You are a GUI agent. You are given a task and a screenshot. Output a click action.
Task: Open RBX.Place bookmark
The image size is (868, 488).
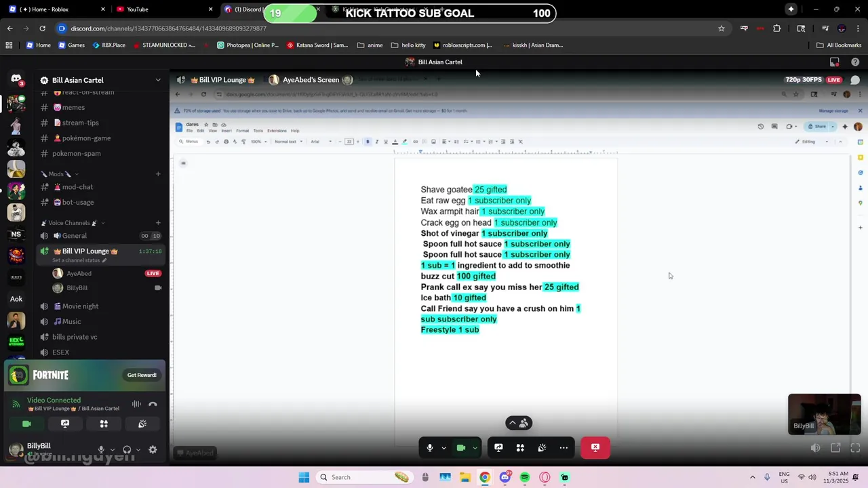pyautogui.click(x=108, y=45)
